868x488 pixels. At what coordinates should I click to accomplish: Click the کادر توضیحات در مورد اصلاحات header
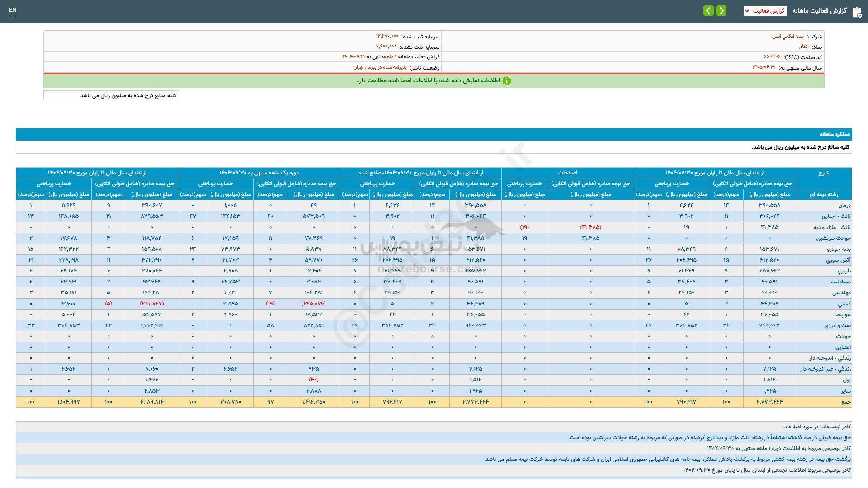[816, 427]
